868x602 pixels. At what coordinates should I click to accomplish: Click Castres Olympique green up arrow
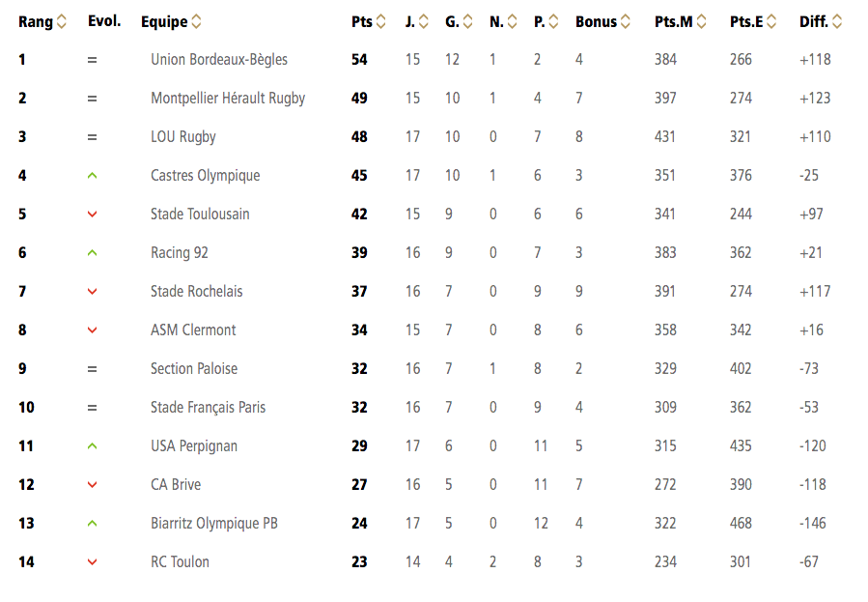point(93,176)
